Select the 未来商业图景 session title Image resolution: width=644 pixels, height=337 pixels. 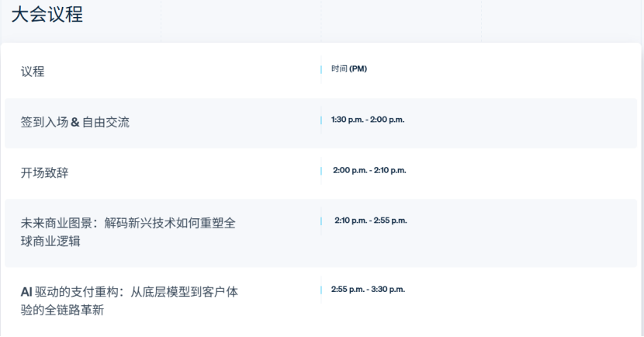tap(128, 224)
